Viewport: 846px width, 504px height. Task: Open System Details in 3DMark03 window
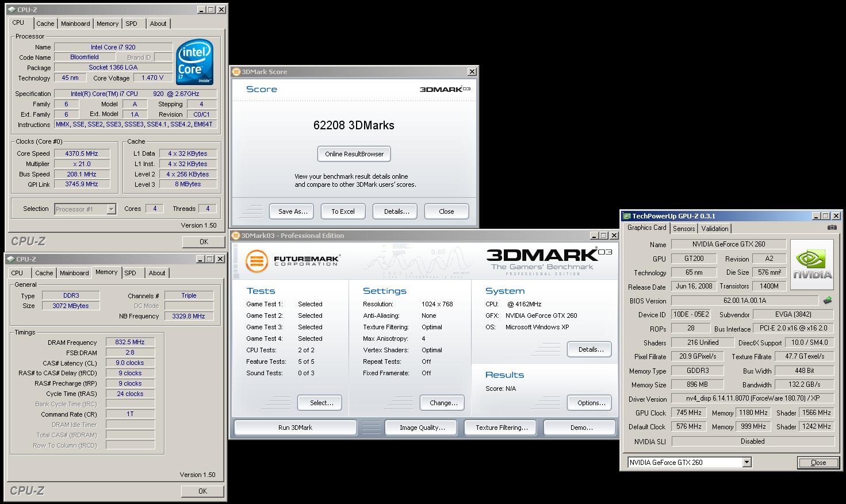click(589, 349)
